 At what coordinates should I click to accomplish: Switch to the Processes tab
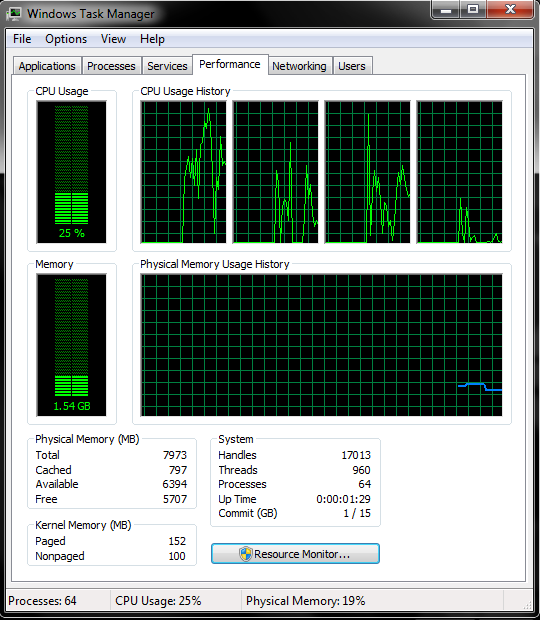tap(111, 66)
